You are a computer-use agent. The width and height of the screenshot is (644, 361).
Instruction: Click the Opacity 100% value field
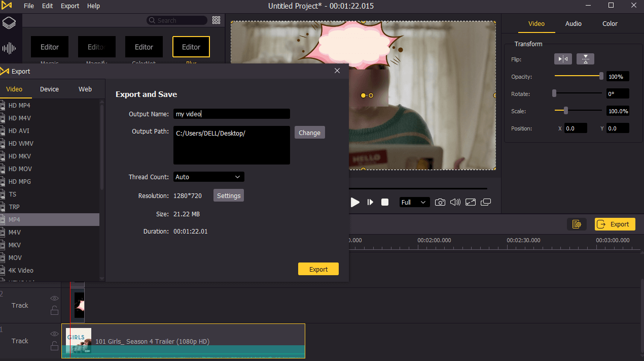point(618,77)
